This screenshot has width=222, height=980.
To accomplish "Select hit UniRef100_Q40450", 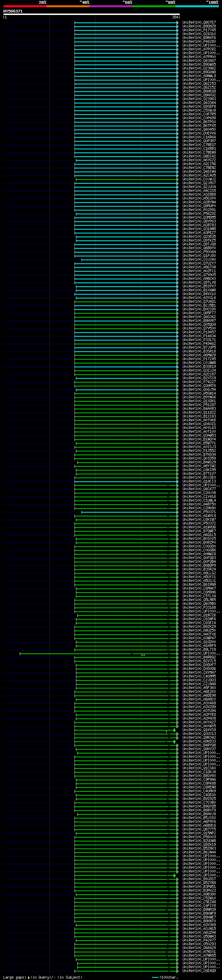I will pos(199,129).
